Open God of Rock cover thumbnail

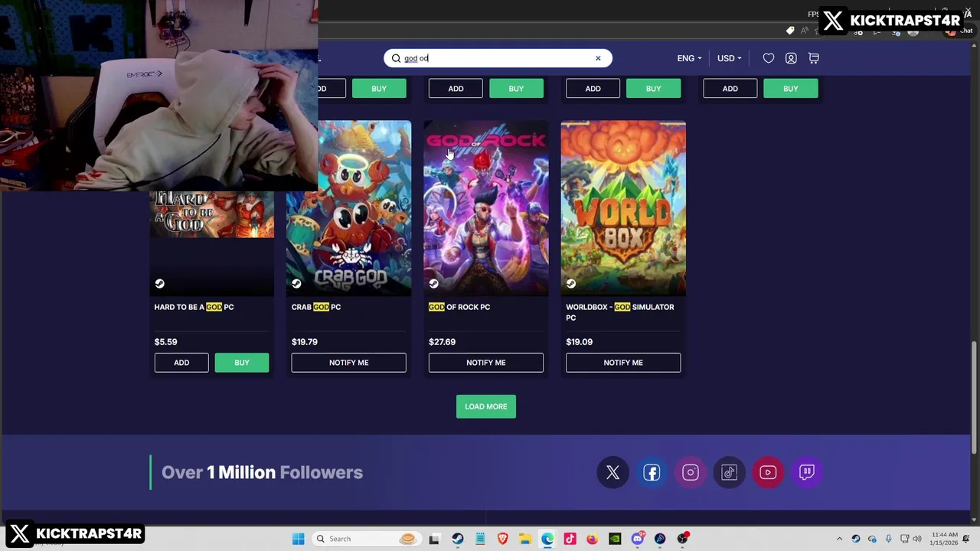click(486, 208)
